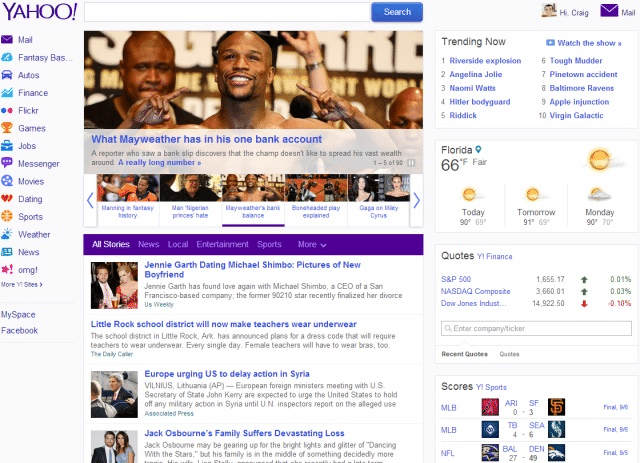Click the Y! Sports link beside Scores

(x=491, y=387)
